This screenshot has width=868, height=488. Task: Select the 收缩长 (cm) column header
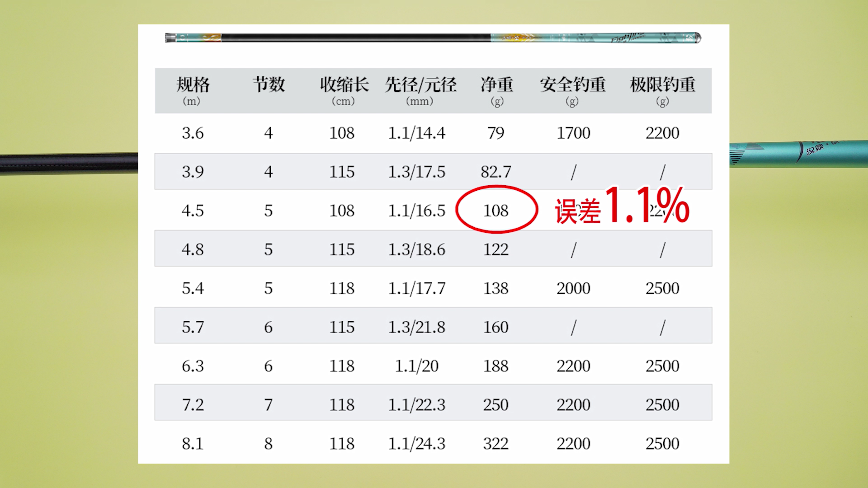[344, 91]
